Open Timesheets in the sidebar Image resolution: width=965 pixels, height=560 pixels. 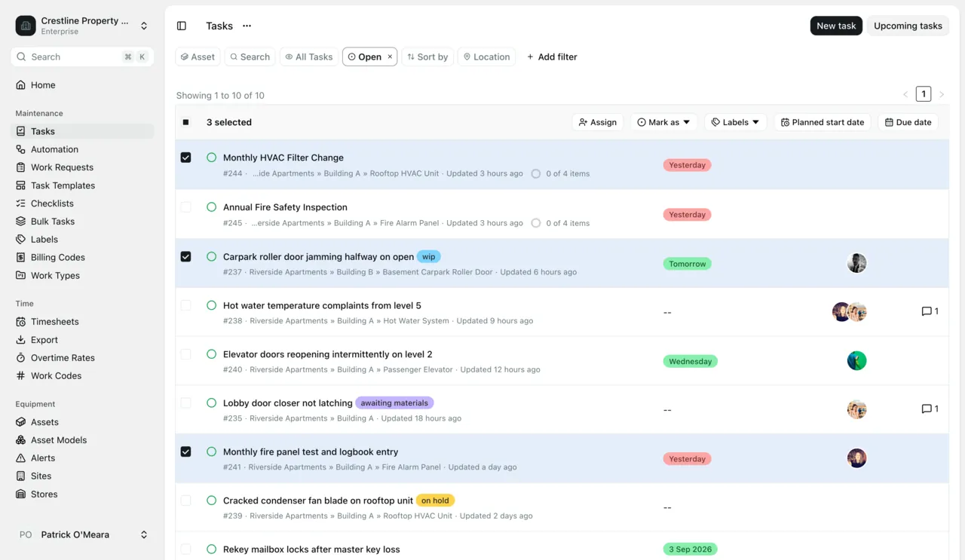point(82,322)
